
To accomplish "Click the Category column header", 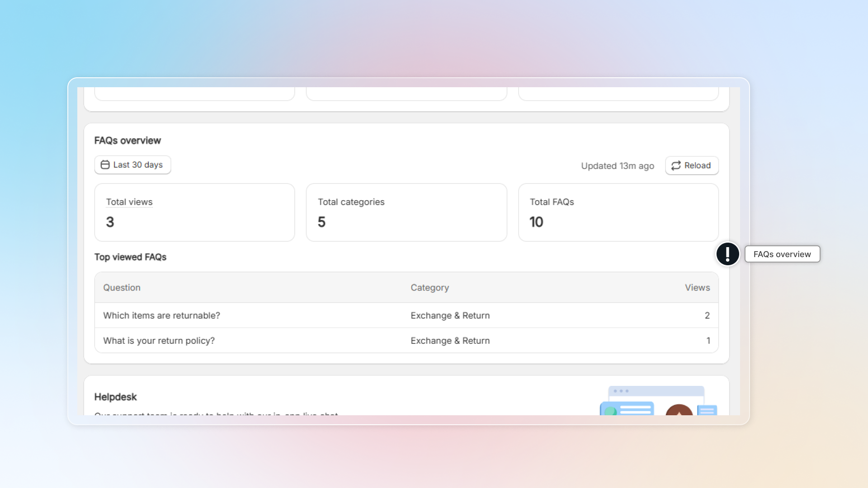I will pos(429,288).
